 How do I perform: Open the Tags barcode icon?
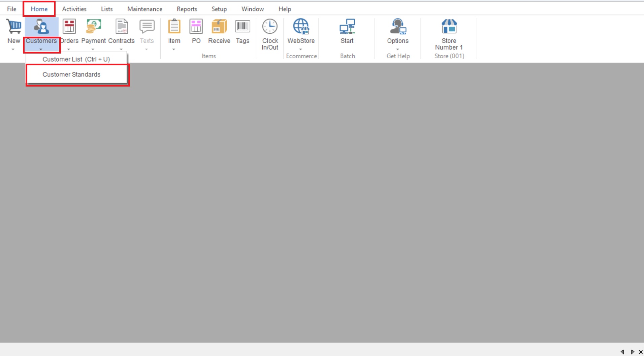click(x=243, y=26)
